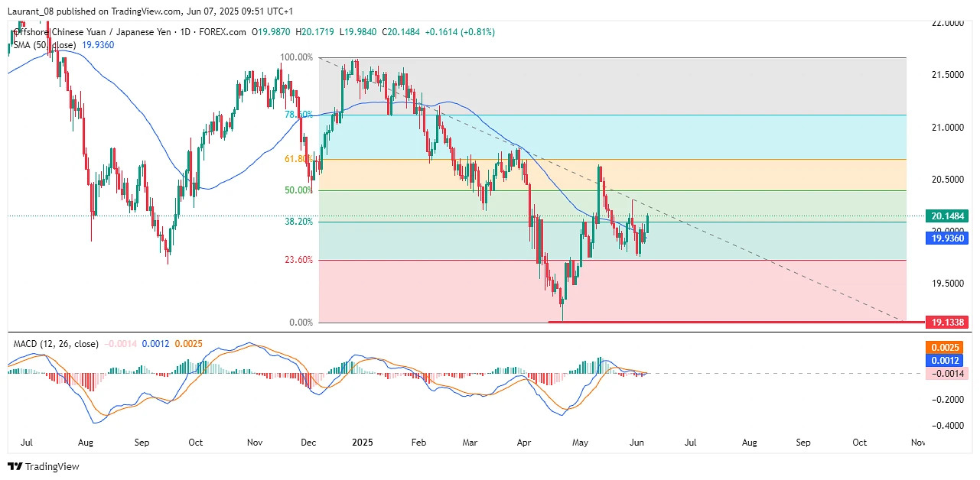980x480 pixels.
Task: Select the red horizontal support line at 19.1338
Action: coord(734,323)
